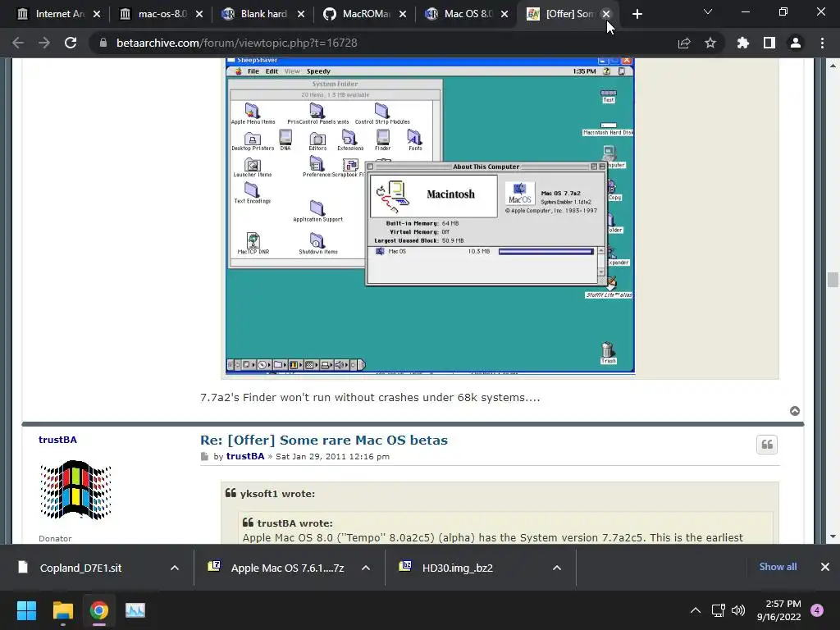Show all downloads
840x630 pixels.
(778, 567)
